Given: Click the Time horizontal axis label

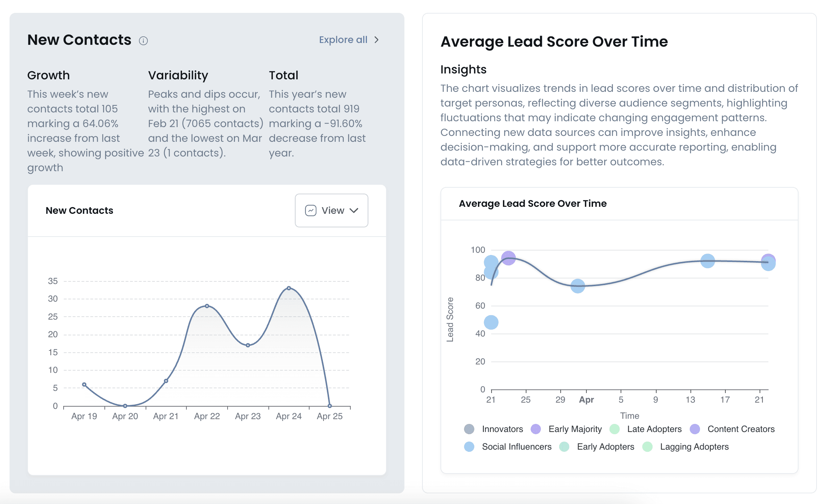Looking at the screenshot, I should 630,416.
